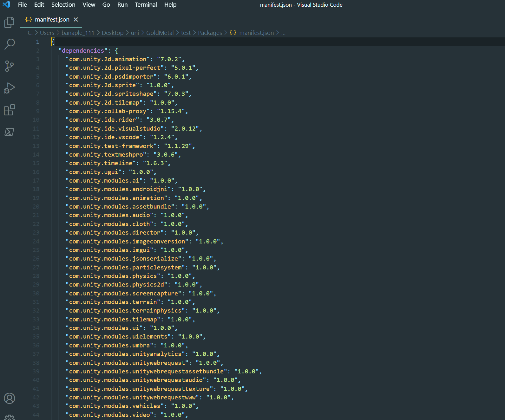Click "com.unity.modules.video" key text
This screenshot has width=505, height=420.
click(109, 415)
